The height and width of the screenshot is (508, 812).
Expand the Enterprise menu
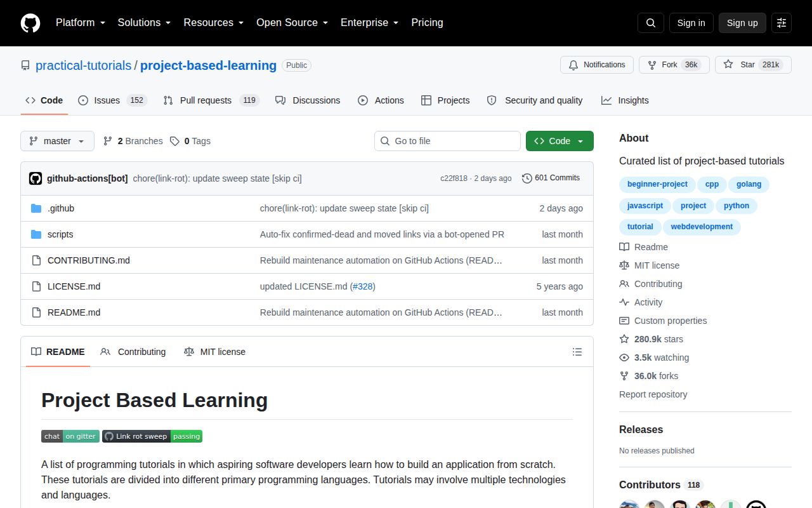(x=370, y=23)
